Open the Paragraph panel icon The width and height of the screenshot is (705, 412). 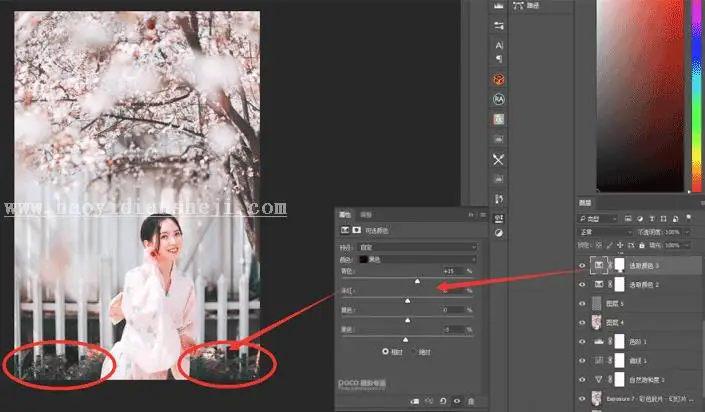coord(499,59)
